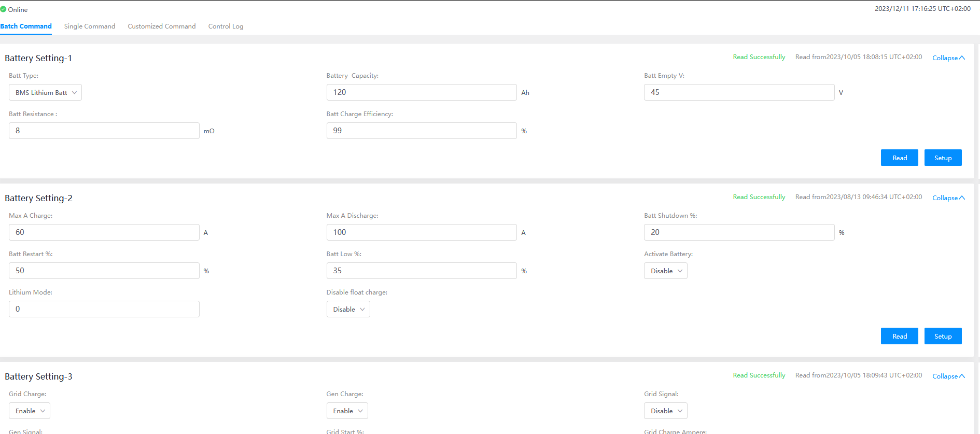The width and height of the screenshot is (980, 434).
Task: Click the Lithium Mode input field
Action: click(x=104, y=309)
